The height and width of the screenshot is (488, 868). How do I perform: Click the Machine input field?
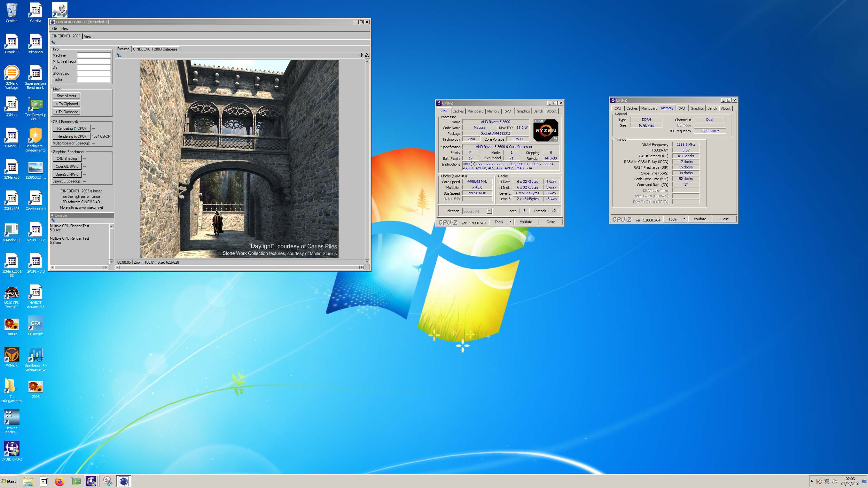pos(94,55)
